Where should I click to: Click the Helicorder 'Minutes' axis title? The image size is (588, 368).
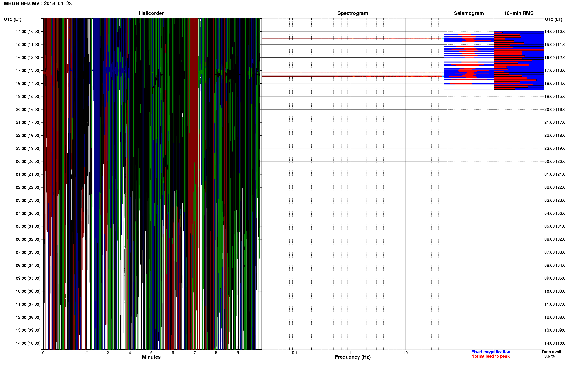point(151,357)
